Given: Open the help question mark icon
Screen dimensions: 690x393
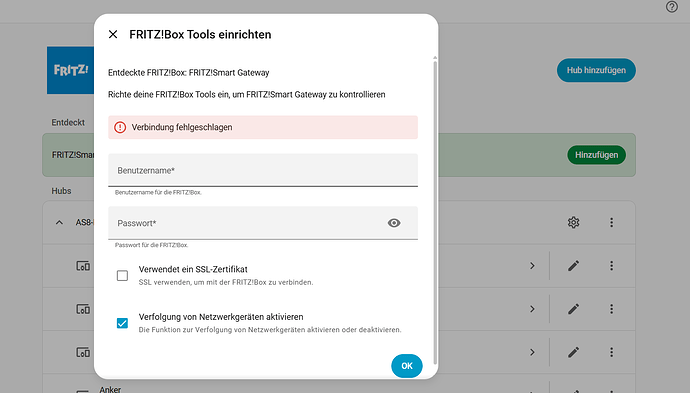Looking at the screenshot, I should tap(672, 7).
